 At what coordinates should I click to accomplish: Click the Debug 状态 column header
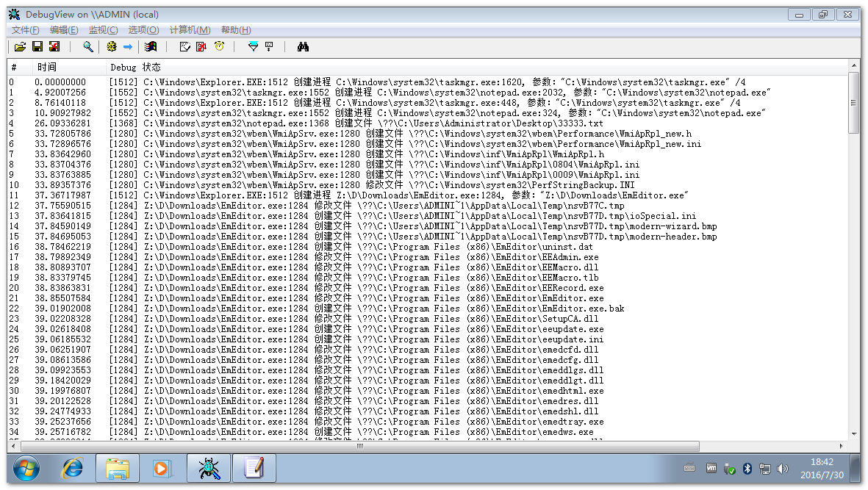[x=476, y=67]
